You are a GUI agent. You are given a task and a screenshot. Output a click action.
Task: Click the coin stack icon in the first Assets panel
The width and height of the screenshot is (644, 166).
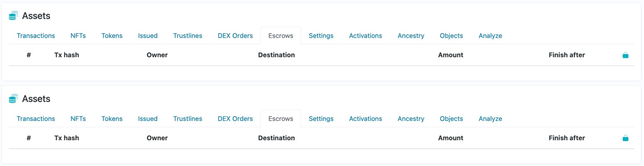click(x=13, y=15)
